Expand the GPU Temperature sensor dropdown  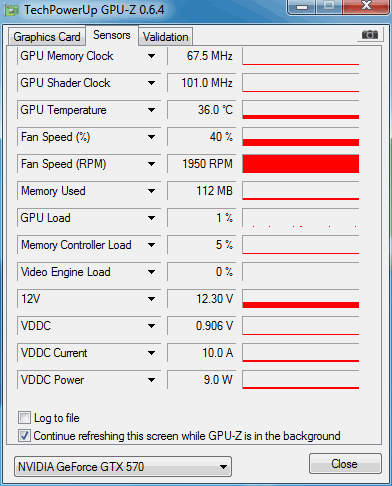tap(151, 110)
